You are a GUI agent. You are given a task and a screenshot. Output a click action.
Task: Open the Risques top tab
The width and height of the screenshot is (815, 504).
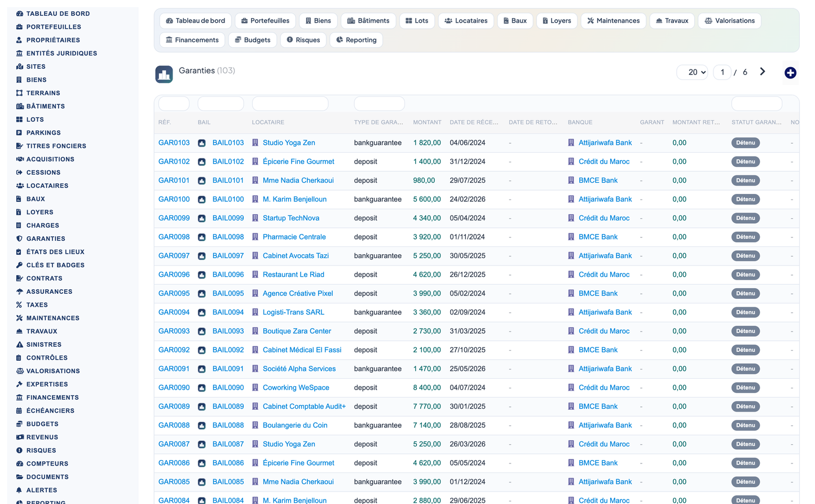303,40
